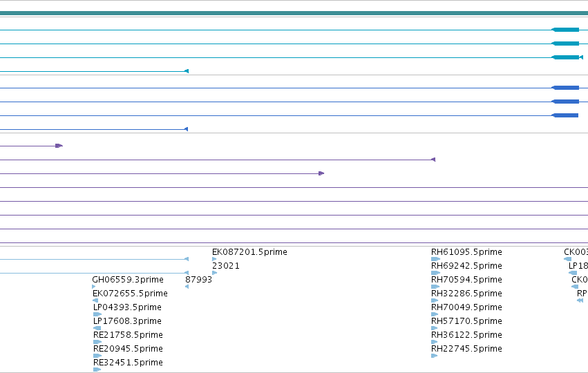
Task: Choose the RH69242.5prime label
Action: pyautogui.click(x=466, y=266)
